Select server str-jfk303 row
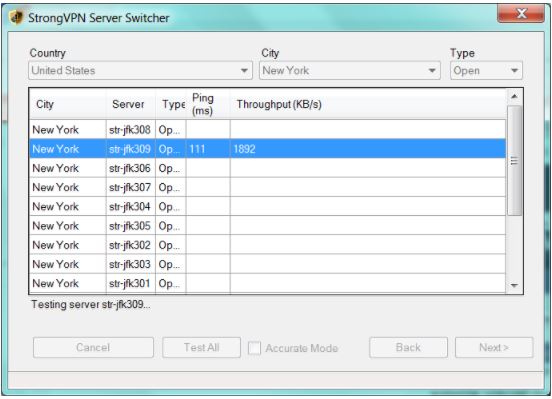The width and height of the screenshot is (552, 399). tap(268, 264)
